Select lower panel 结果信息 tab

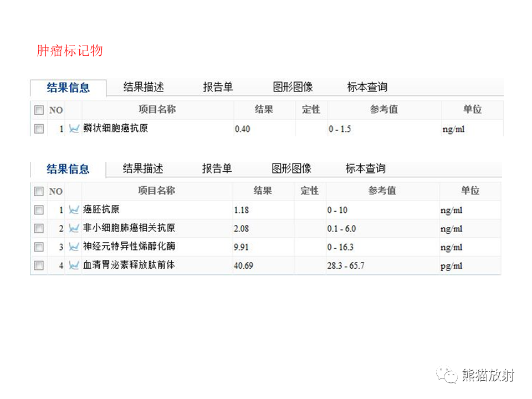(68, 169)
